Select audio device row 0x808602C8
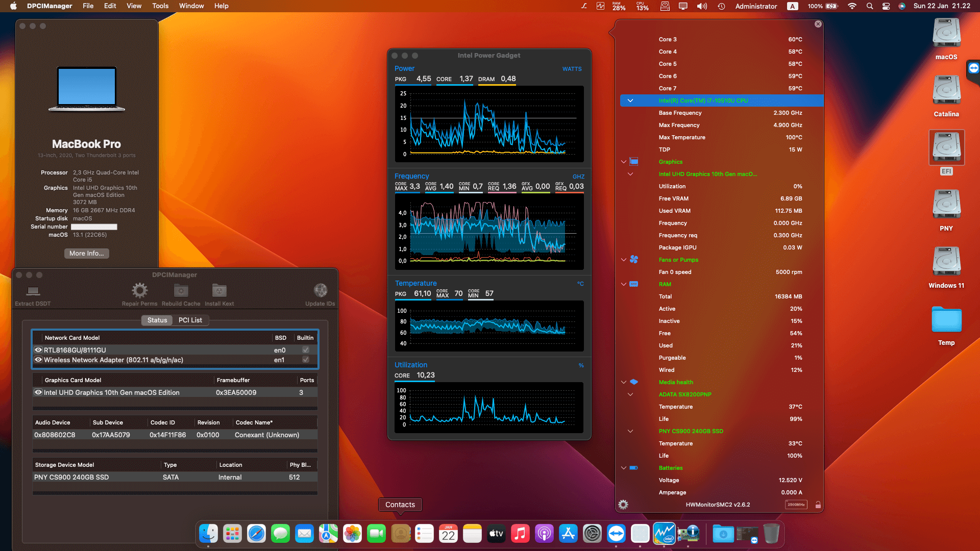The width and height of the screenshot is (980, 551). tap(175, 435)
